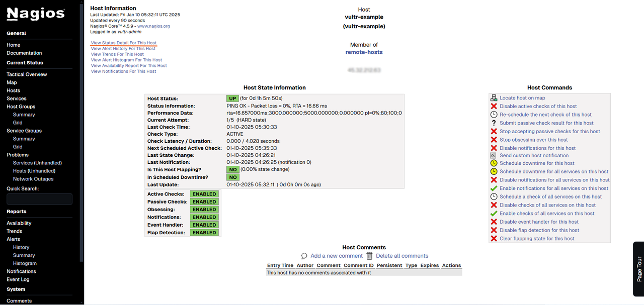The width and height of the screenshot is (644, 305).
Task: Click the Locate host on map icon
Action: point(494,98)
